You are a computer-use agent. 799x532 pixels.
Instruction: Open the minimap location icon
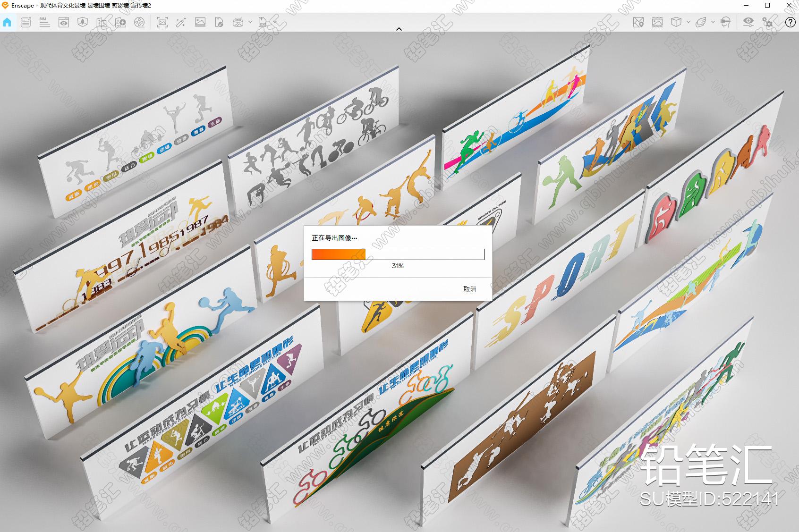click(x=638, y=22)
